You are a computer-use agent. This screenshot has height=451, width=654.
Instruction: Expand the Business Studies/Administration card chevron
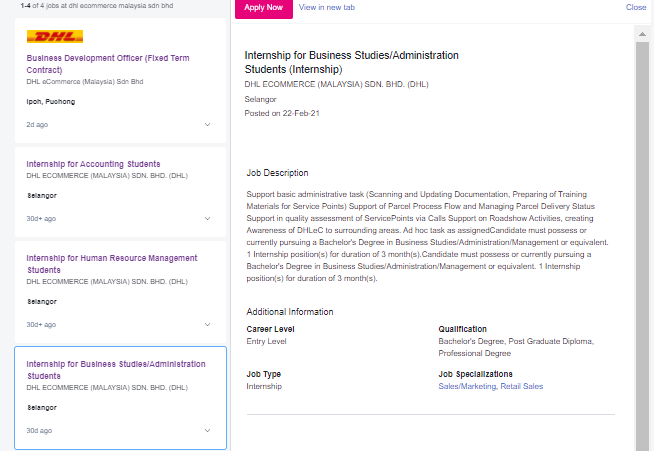(207, 431)
